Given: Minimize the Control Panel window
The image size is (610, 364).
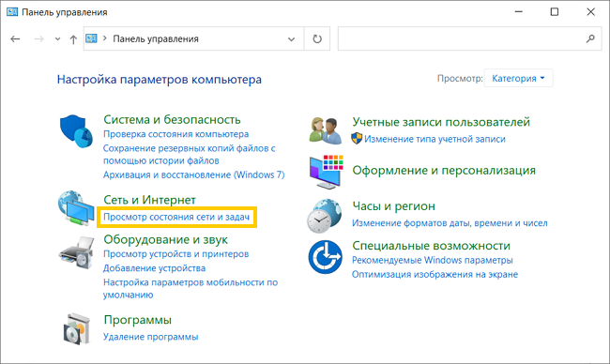Looking at the screenshot, I should coord(519,12).
